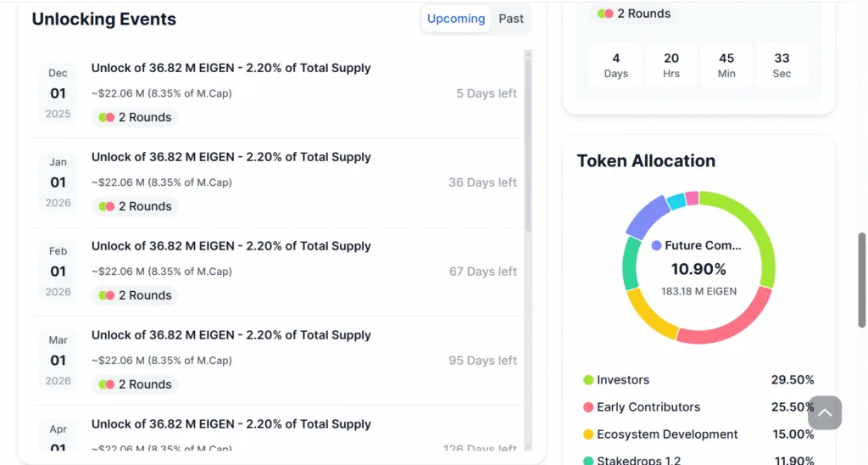The image size is (868, 465).
Task: Click the 36 Days left label
Action: pos(482,182)
